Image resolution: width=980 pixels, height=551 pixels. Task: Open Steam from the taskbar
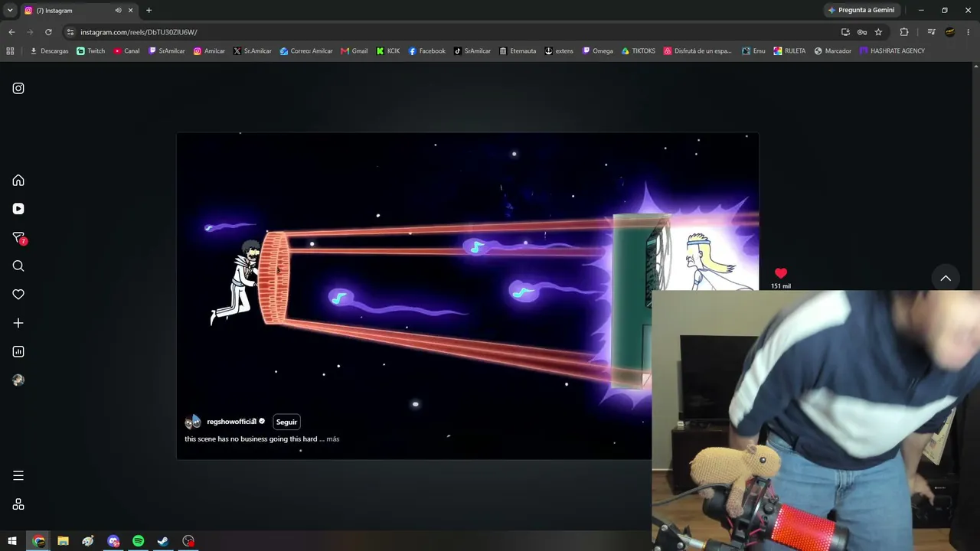(163, 541)
